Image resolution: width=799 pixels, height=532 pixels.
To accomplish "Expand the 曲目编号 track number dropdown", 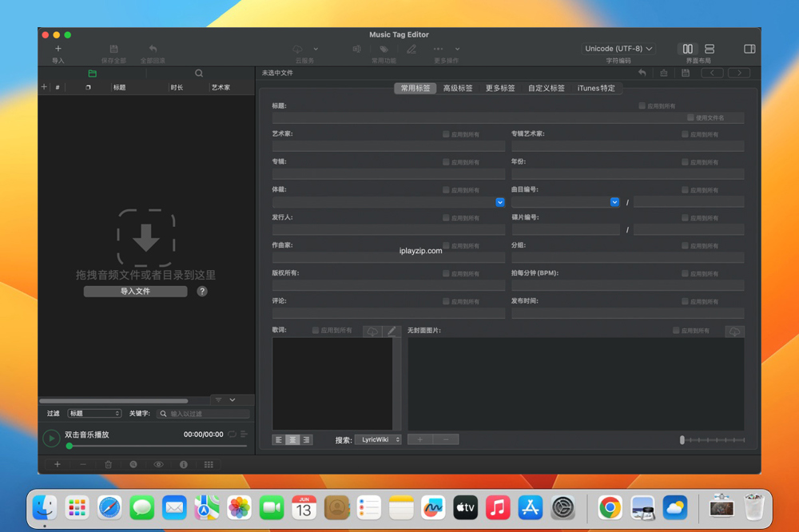I will pos(614,202).
